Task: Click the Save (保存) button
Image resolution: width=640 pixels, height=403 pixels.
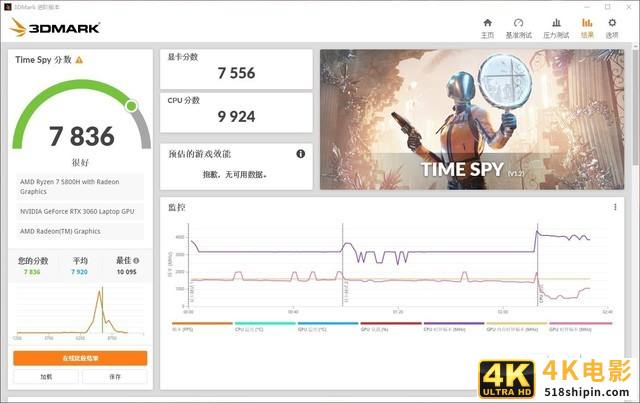Action: pos(115,376)
